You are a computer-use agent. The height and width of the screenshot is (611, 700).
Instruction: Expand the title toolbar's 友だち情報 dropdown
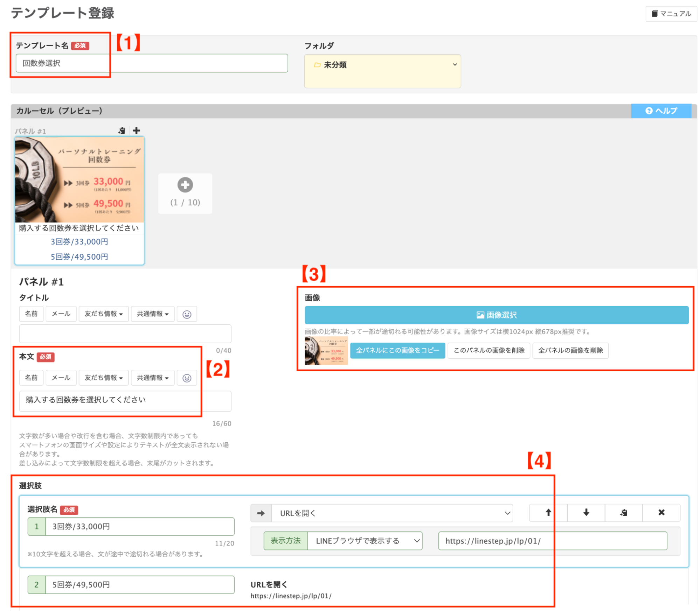(x=104, y=314)
